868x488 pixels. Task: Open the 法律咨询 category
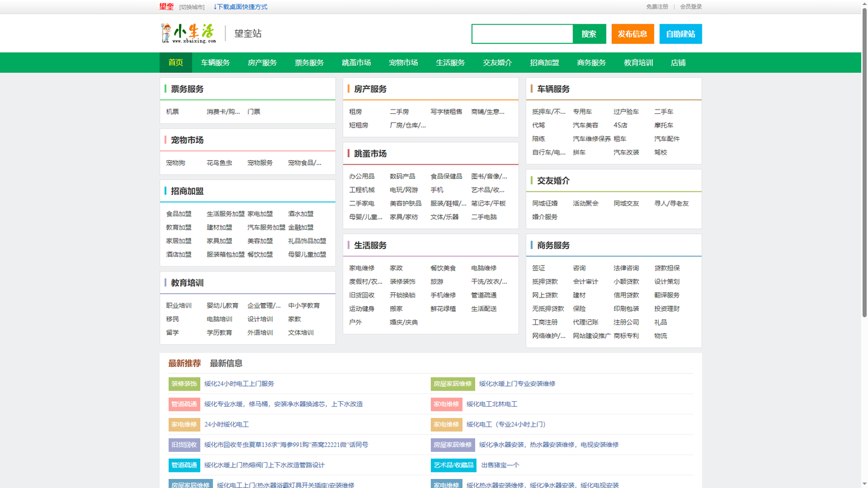point(626,268)
